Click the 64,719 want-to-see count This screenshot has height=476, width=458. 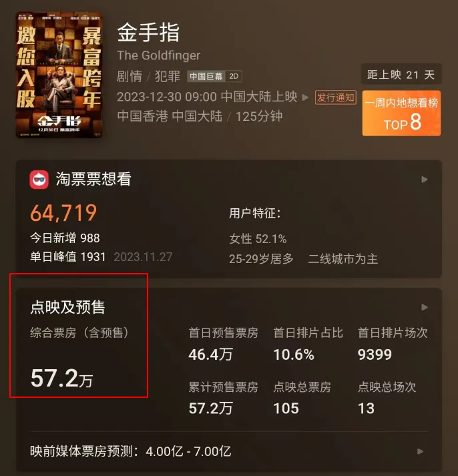tap(63, 213)
